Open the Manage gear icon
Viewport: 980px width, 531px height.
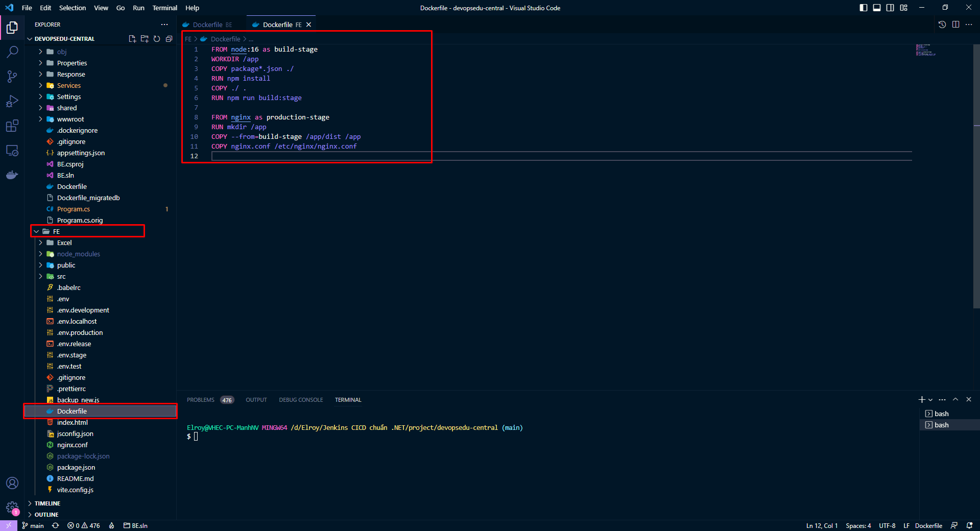pyautogui.click(x=12, y=508)
